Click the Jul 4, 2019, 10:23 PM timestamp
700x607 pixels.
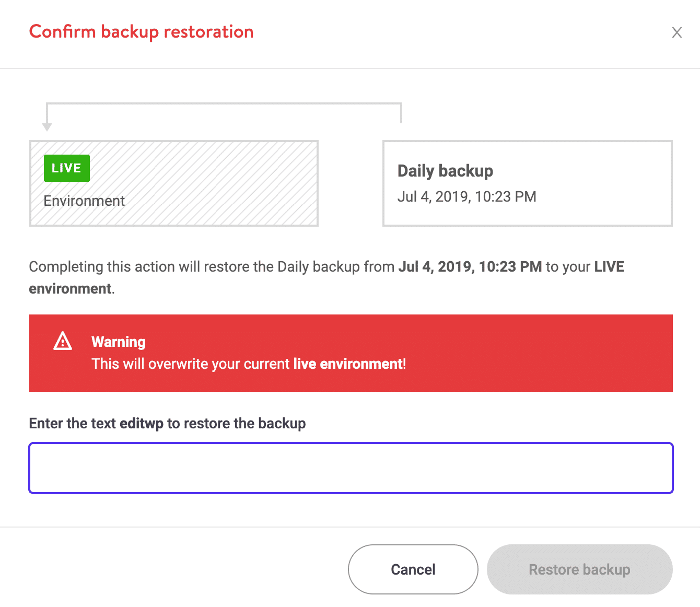[467, 197]
